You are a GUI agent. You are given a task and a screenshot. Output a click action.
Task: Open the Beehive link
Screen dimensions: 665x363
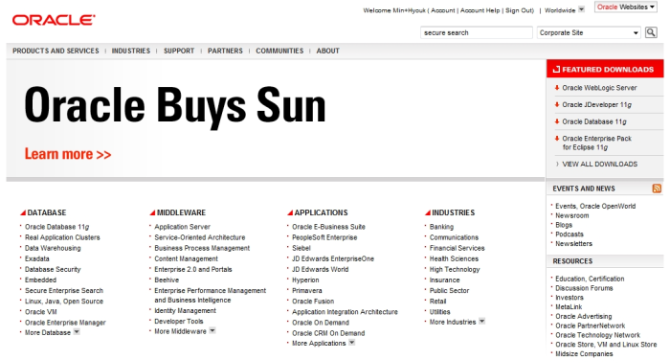167,280
